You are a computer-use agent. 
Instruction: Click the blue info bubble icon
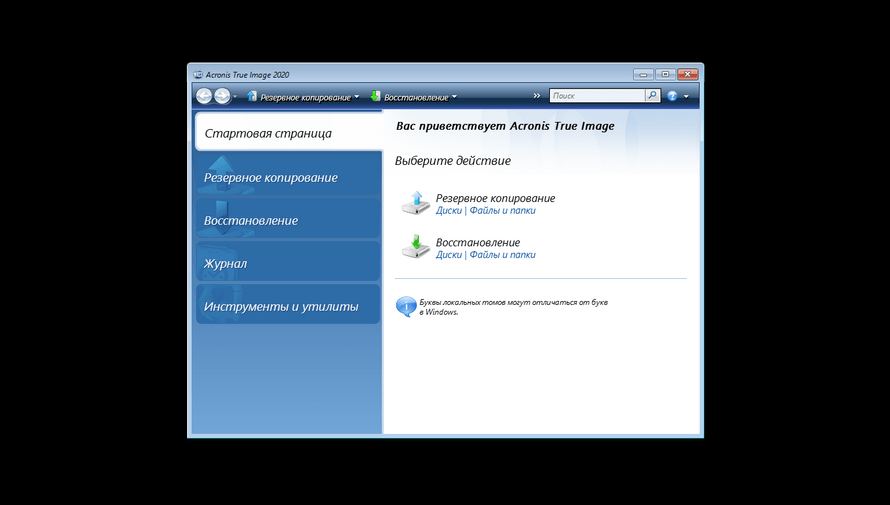point(406,306)
